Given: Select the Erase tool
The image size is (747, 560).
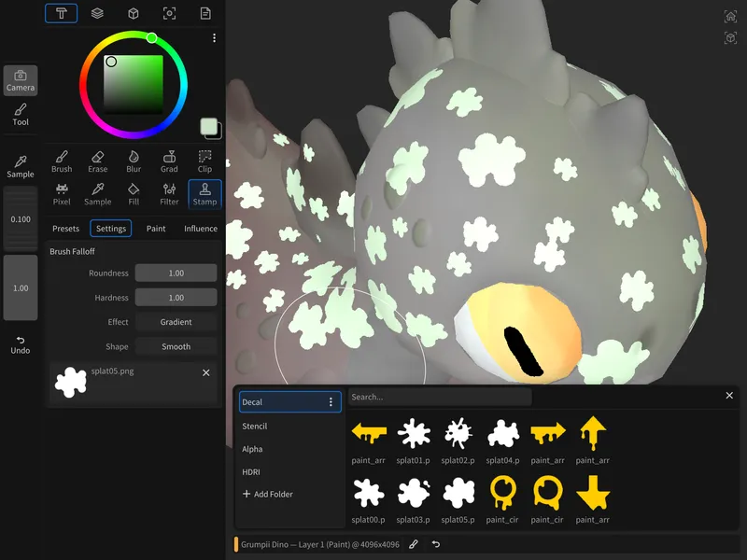Looking at the screenshot, I should 97,161.
